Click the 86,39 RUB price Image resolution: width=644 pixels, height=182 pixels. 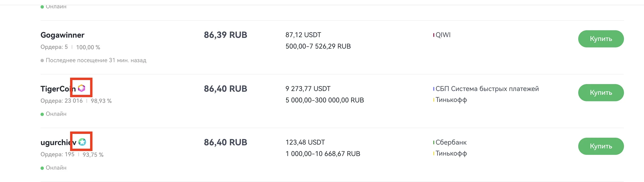click(x=225, y=35)
